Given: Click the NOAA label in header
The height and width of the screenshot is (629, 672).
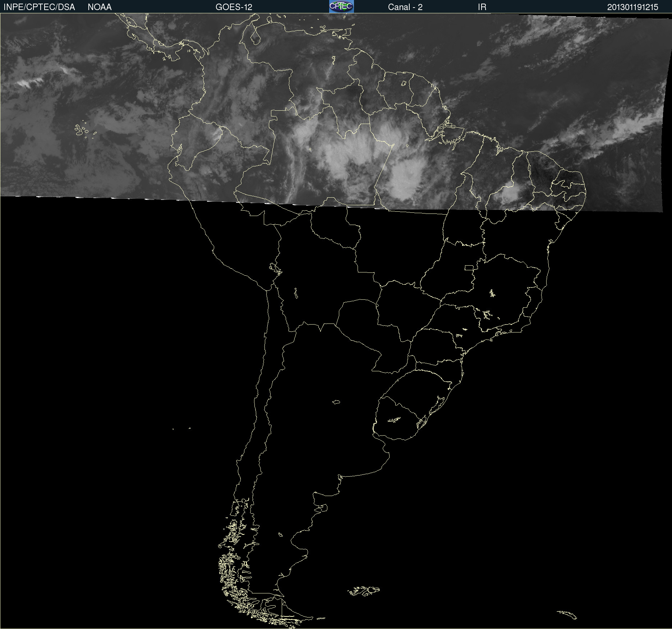Looking at the screenshot, I should tap(100, 7).
